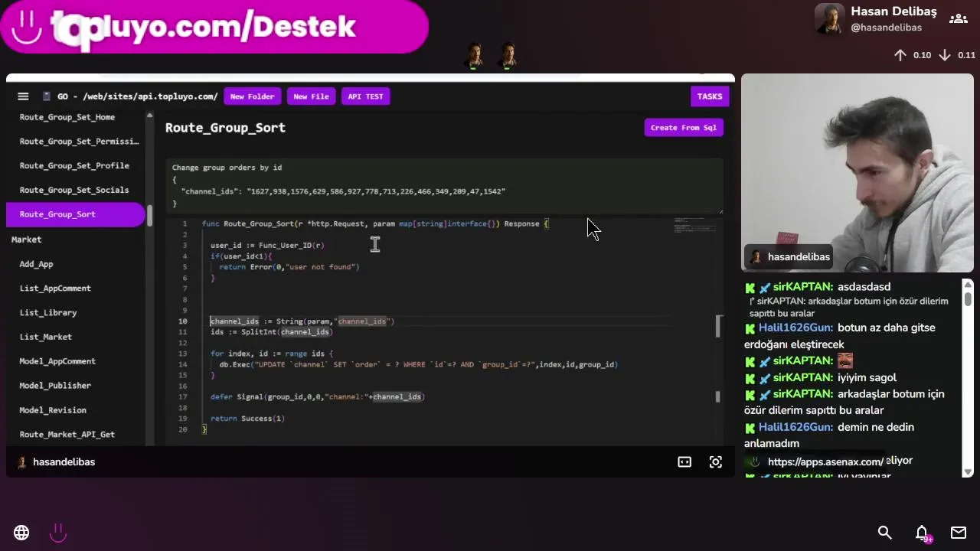
Task: Click sirKAPTAN username on asdasdasd message
Action: click(x=803, y=287)
